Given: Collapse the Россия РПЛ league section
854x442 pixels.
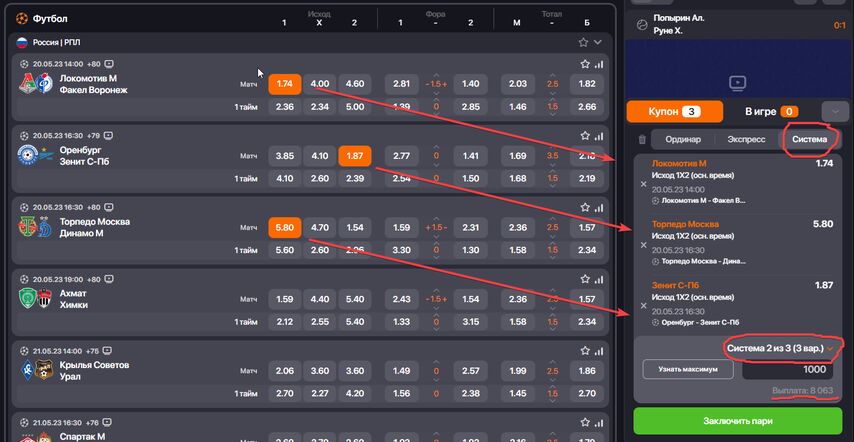Looking at the screenshot, I should tap(598, 42).
